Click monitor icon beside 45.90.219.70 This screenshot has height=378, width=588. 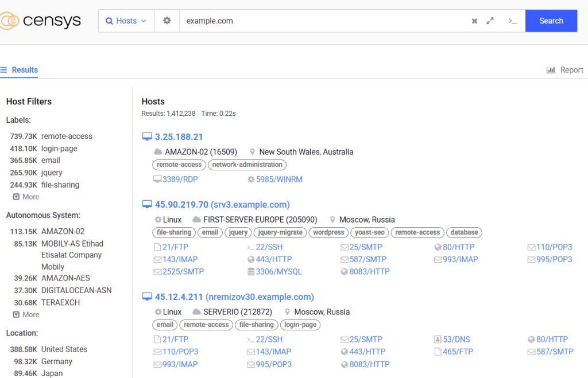click(147, 205)
